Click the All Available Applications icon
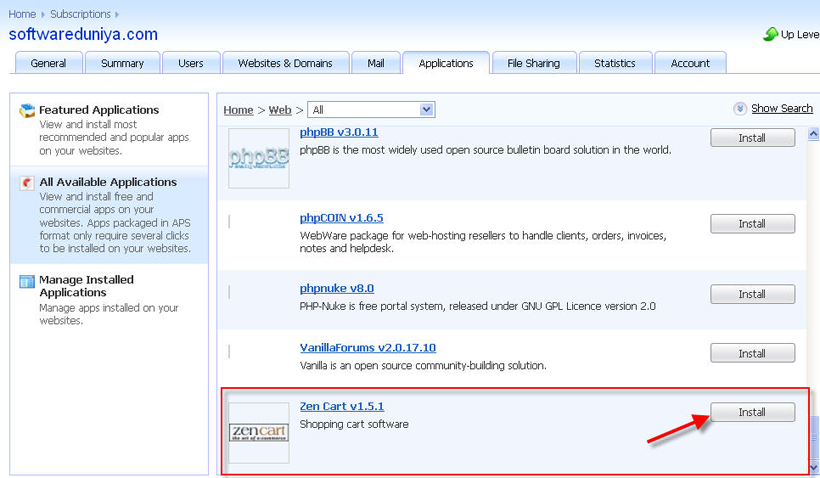 click(x=27, y=183)
